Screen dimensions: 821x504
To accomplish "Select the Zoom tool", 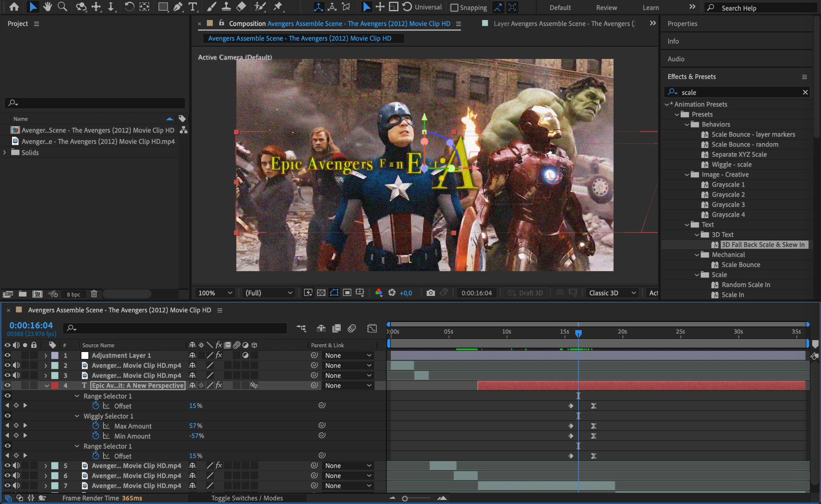I will (62, 7).
